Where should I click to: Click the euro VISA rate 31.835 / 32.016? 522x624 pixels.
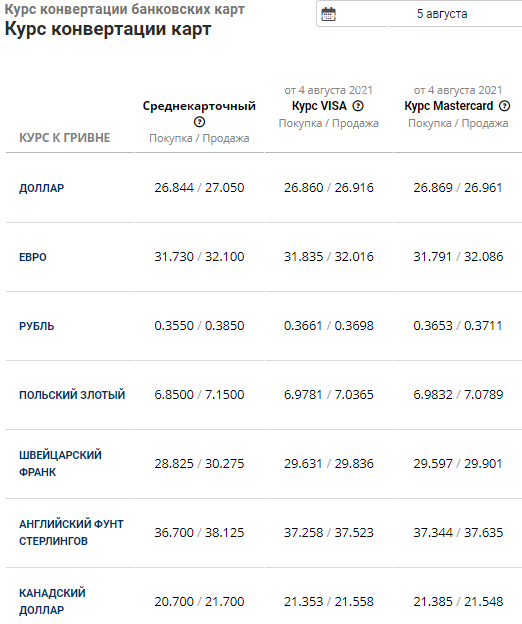coord(329,257)
